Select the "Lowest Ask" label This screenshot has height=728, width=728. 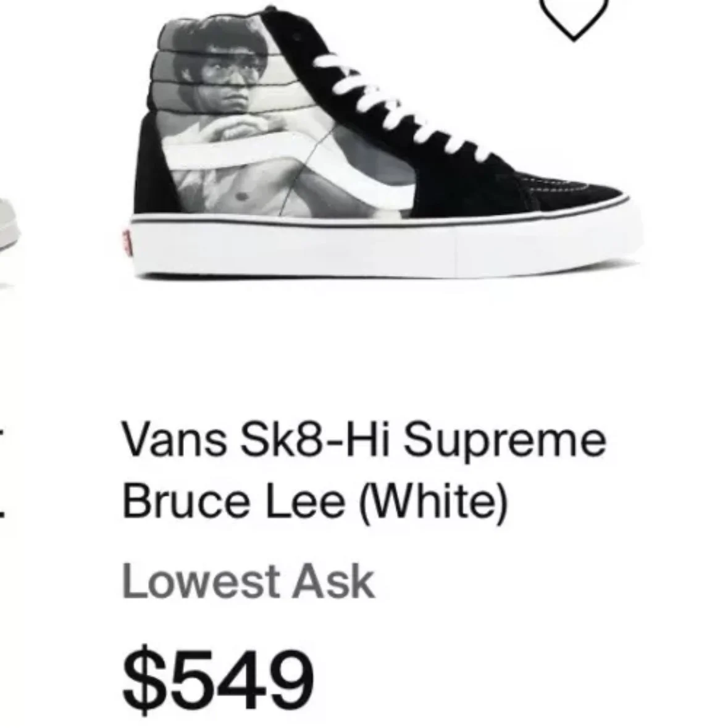point(248,582)
